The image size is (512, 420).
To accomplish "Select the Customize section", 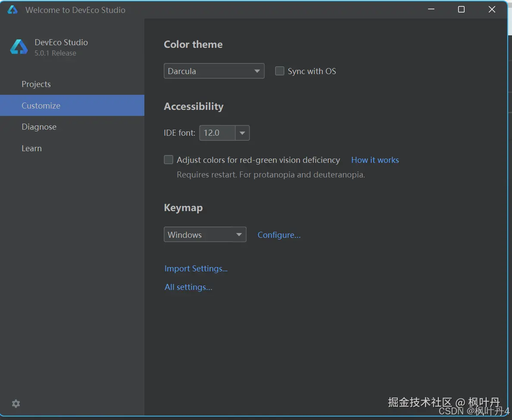I will [72, 106].
